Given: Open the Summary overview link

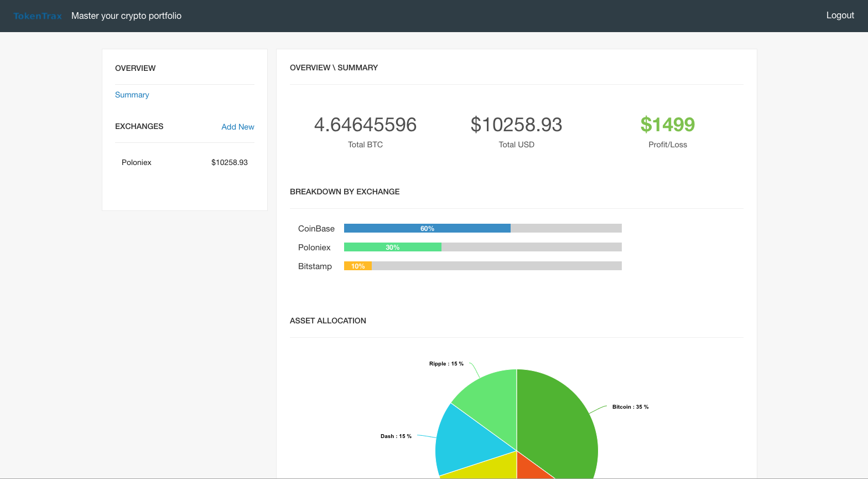Looking at the screenshot, I should [x=132, y=95].
